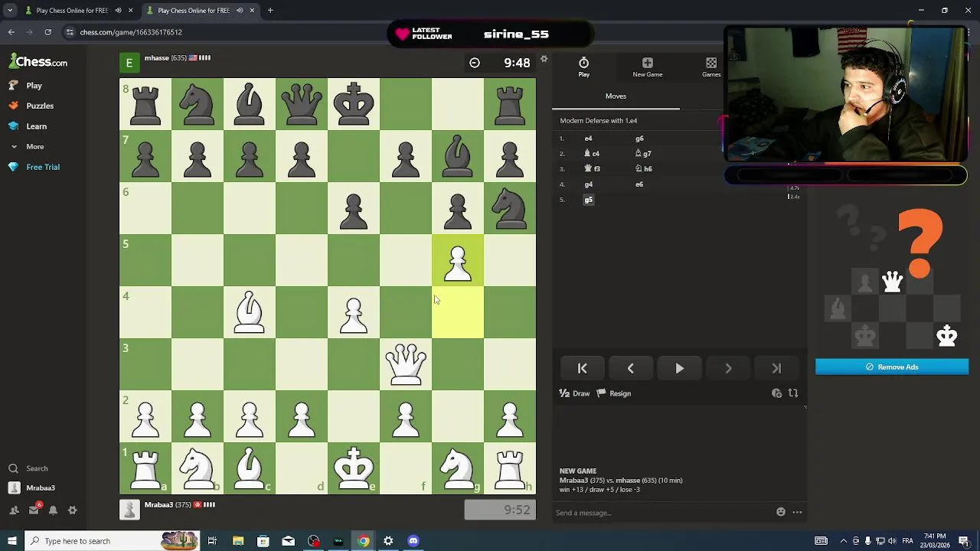
Task: Open the Learn section
Action: (28, 126)
